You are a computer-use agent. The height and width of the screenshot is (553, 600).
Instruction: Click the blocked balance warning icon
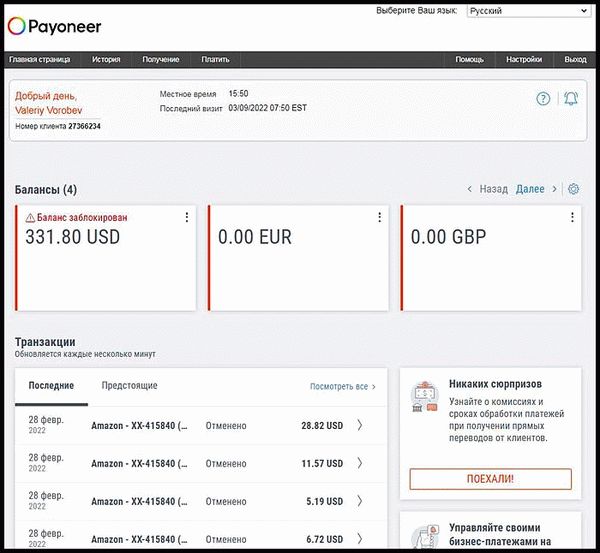coord(30,218)
